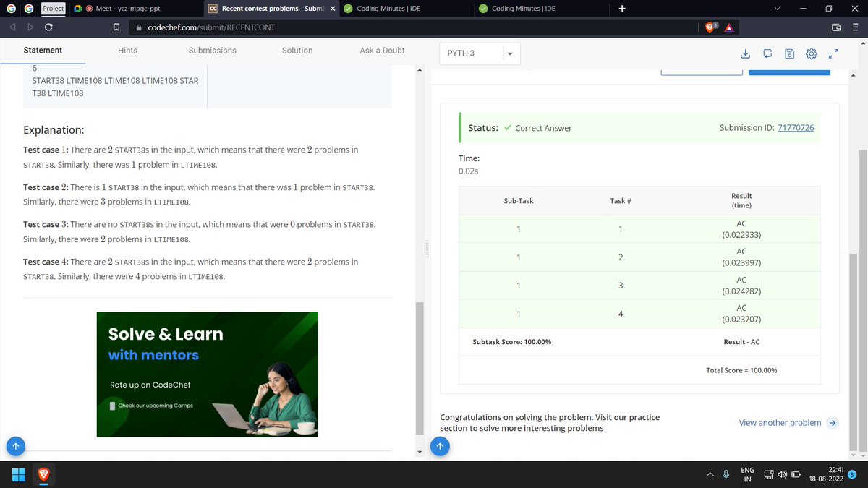Click the download code icon
The image size is (868, 488).
(746, 53)
